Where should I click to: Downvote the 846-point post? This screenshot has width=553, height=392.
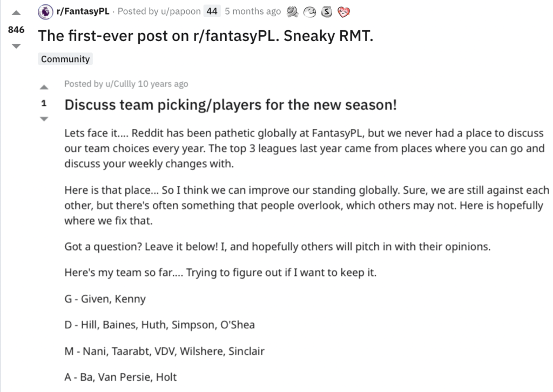[x=16, y=46]
